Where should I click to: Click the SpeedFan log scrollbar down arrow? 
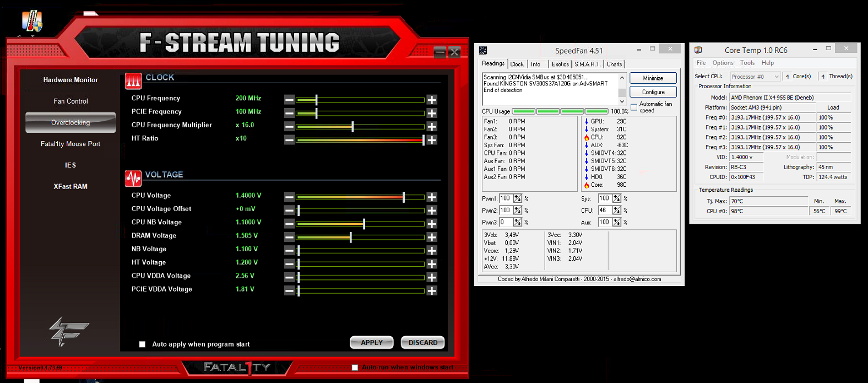pyautogui.click(x=622, y=101)
